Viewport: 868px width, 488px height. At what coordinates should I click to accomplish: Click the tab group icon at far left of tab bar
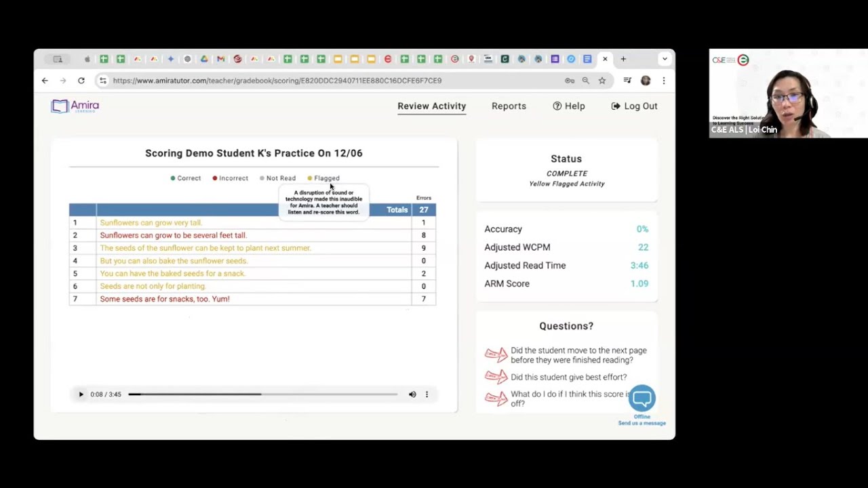[58, 59]
